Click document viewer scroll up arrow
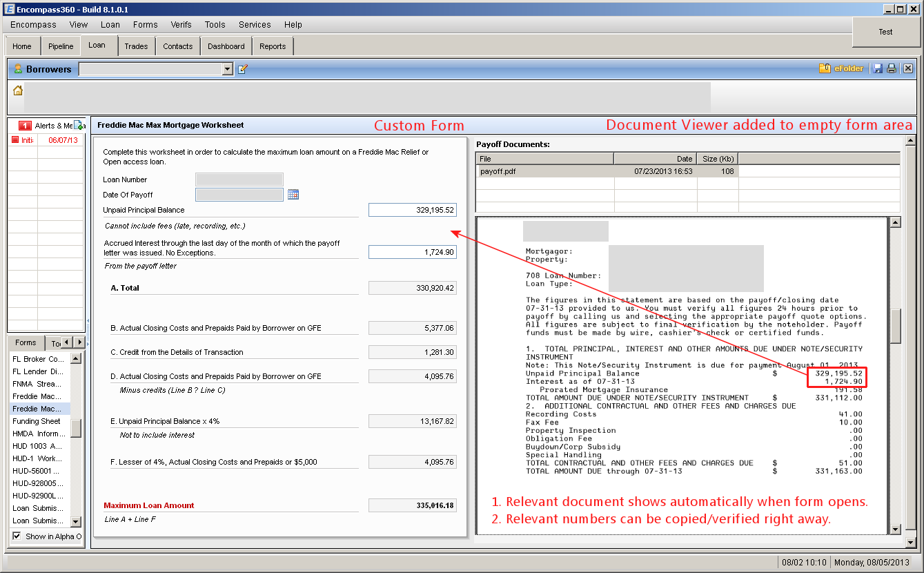 coord(895,222)
